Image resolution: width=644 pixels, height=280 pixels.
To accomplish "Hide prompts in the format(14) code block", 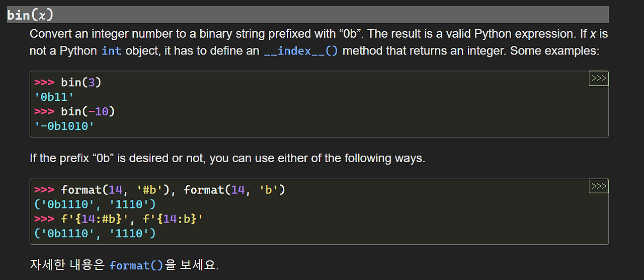I will (x=598, y=186).
